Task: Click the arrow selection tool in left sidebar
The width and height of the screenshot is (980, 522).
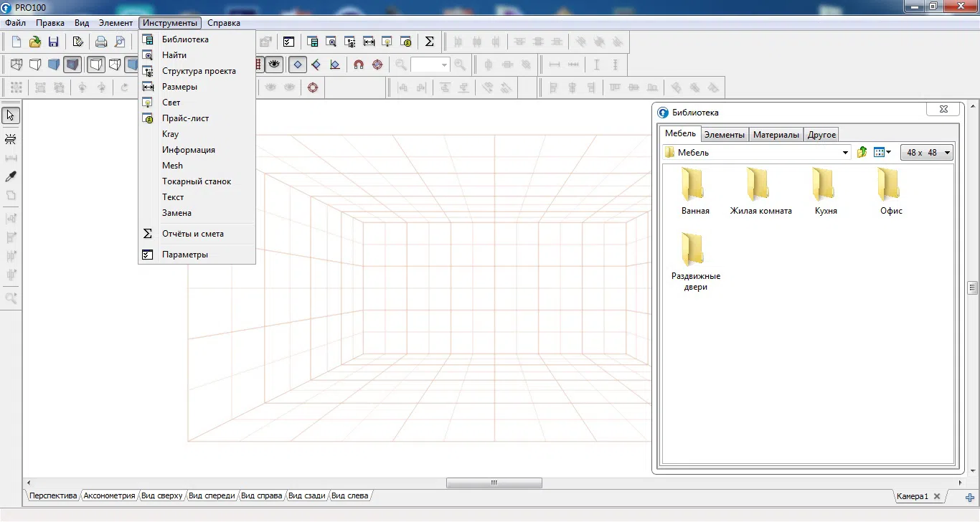Action: 11,115
